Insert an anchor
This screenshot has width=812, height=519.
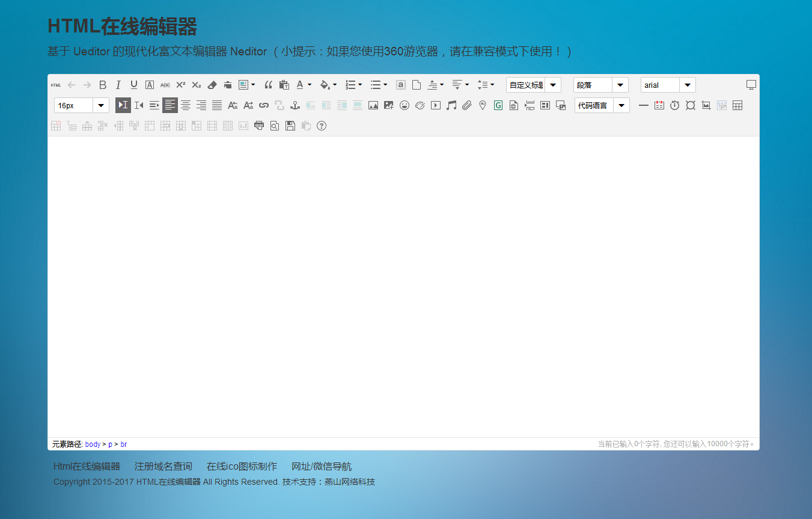[x=295, y=105]
